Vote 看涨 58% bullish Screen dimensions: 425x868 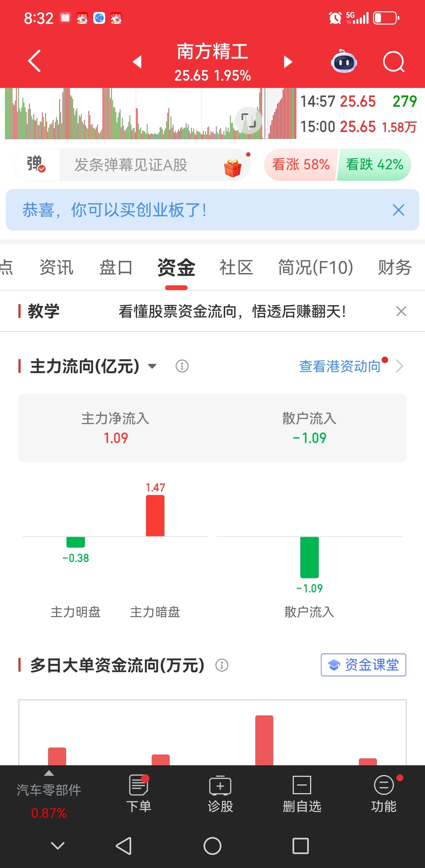coord(301,165)
